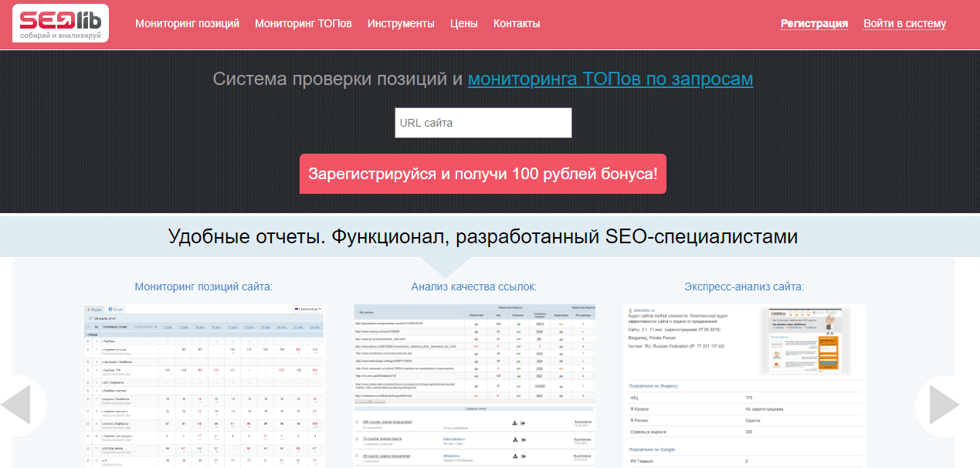
Task: Go to Контакты in the navigation
Action: (516, 23)
